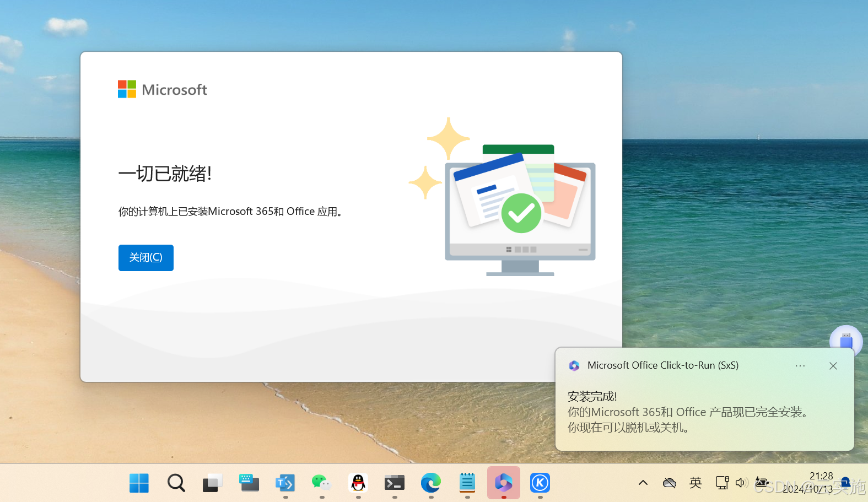The width and height of the screenshot is (868, 502).
Task: Click the 安装完成! notification text
Action: pyautogui.click(x=592, y=397)
